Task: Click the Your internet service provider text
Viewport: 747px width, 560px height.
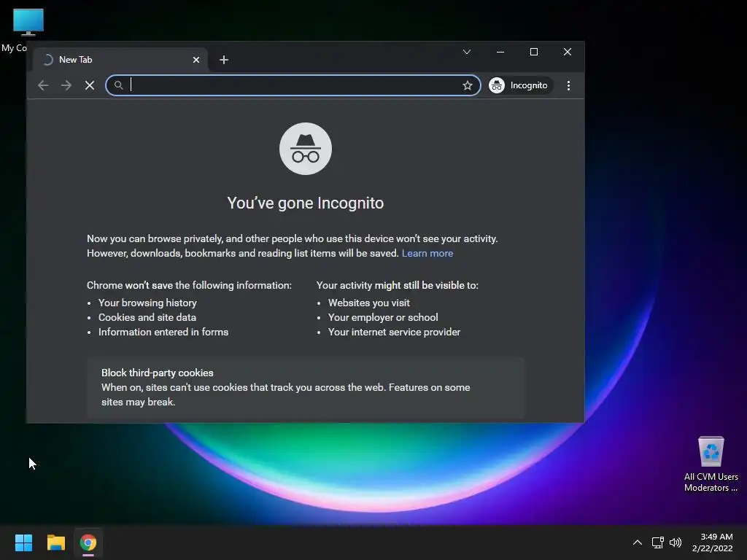Action: pyautogui.click(x=394, y=332)
